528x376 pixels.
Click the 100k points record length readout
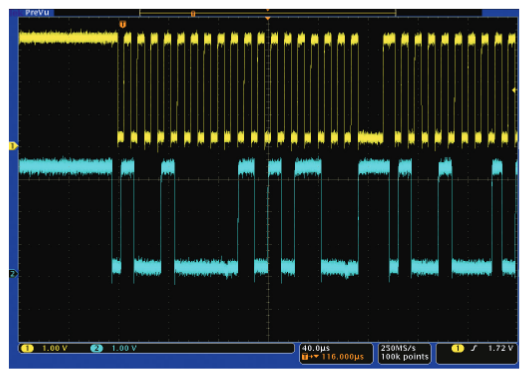pos(405,357)
